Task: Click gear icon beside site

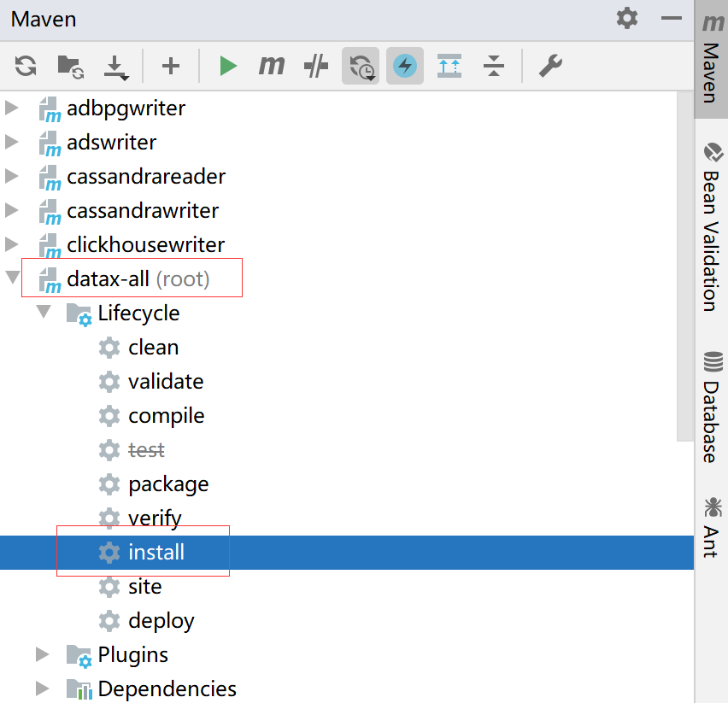Action: pyautogui.click(x=109, y=587)
